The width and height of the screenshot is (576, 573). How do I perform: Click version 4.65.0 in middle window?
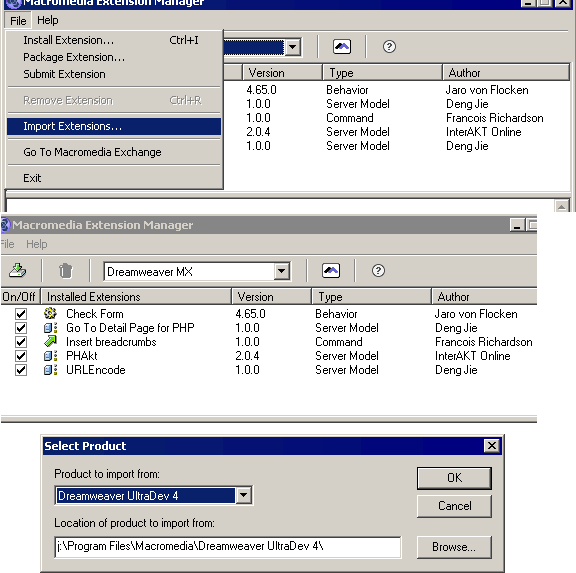point(250,314)
